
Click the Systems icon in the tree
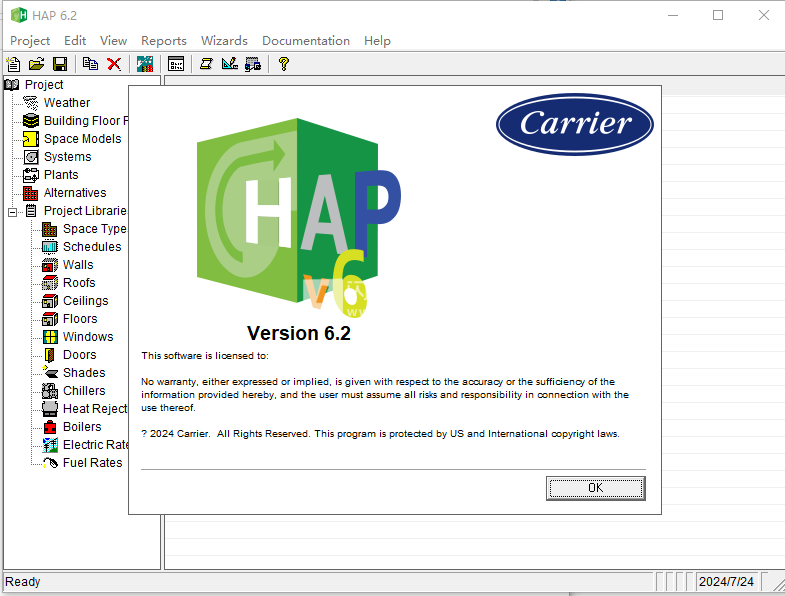tap(31, 157)
